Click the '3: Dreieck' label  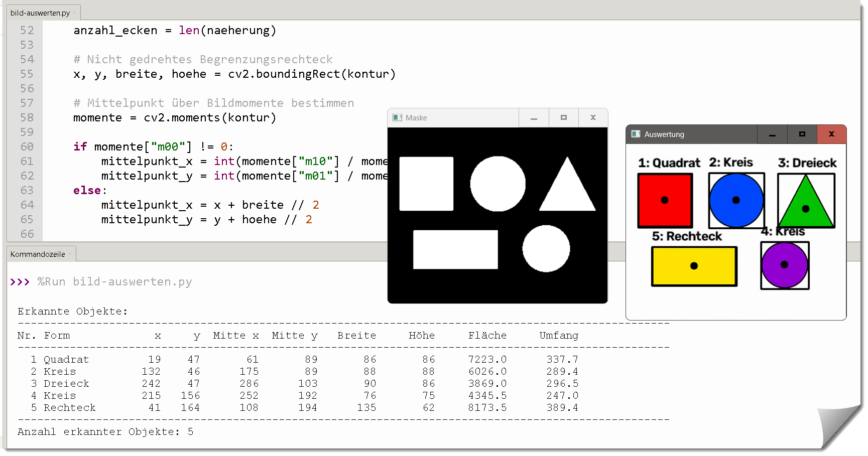click(x=807, y=163)
